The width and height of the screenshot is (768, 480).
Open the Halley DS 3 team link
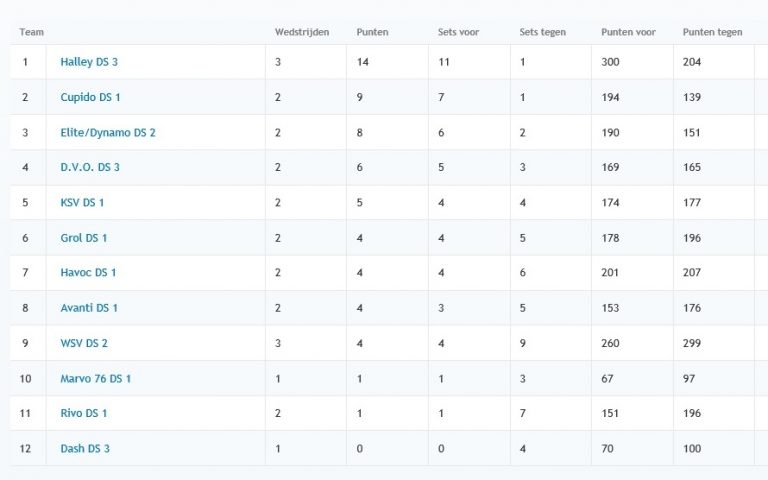pyautogui.click(x=89, y=62)
